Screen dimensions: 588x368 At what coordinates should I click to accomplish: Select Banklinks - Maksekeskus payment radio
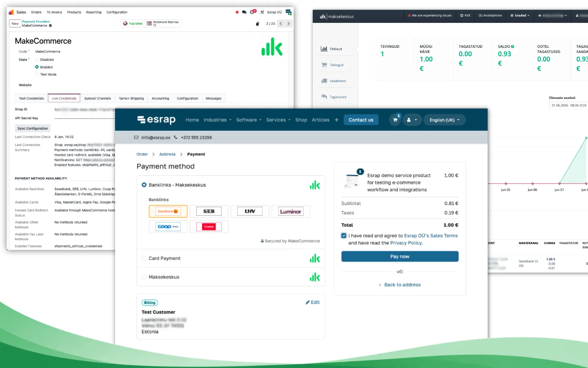pyautogui.click(x=144, y=185)
